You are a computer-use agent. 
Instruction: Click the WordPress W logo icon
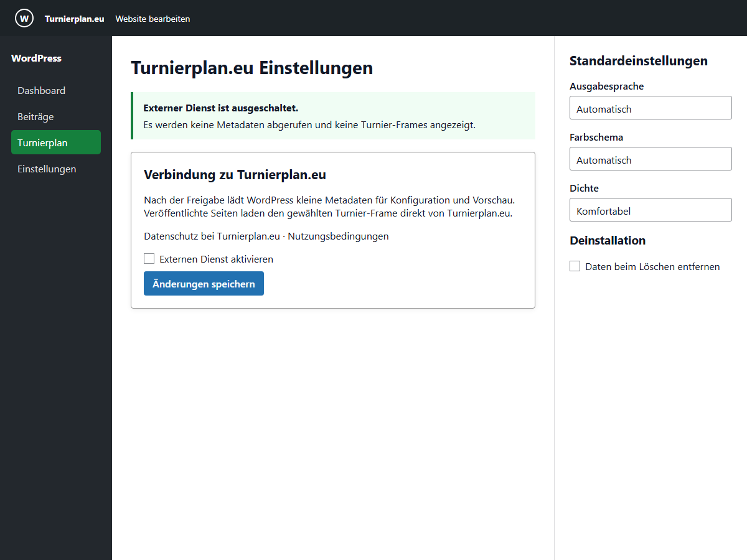tap(24, 18)
